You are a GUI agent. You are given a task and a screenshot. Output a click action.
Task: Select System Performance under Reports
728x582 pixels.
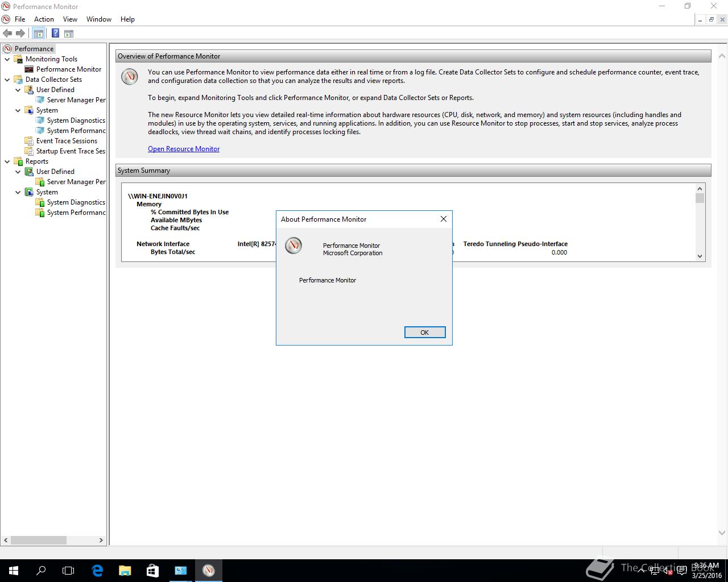pyautogui.click(x=76, y=213)
